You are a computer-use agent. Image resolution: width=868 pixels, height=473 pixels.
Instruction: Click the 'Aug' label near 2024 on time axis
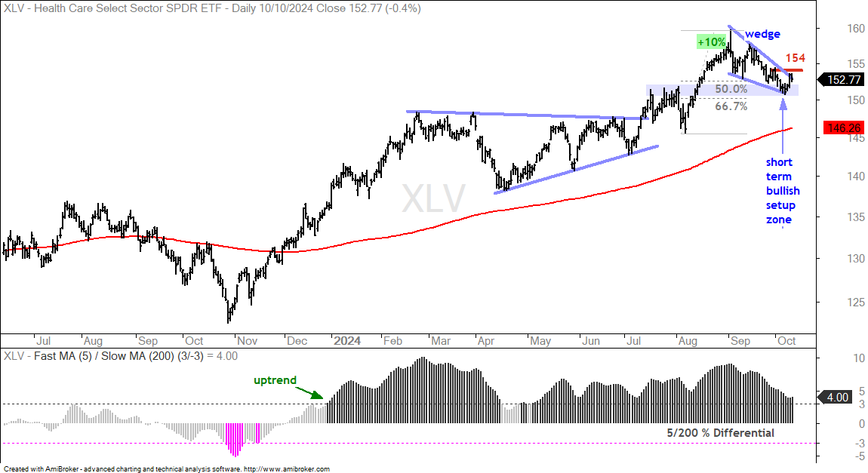click(x=688, y=341)
